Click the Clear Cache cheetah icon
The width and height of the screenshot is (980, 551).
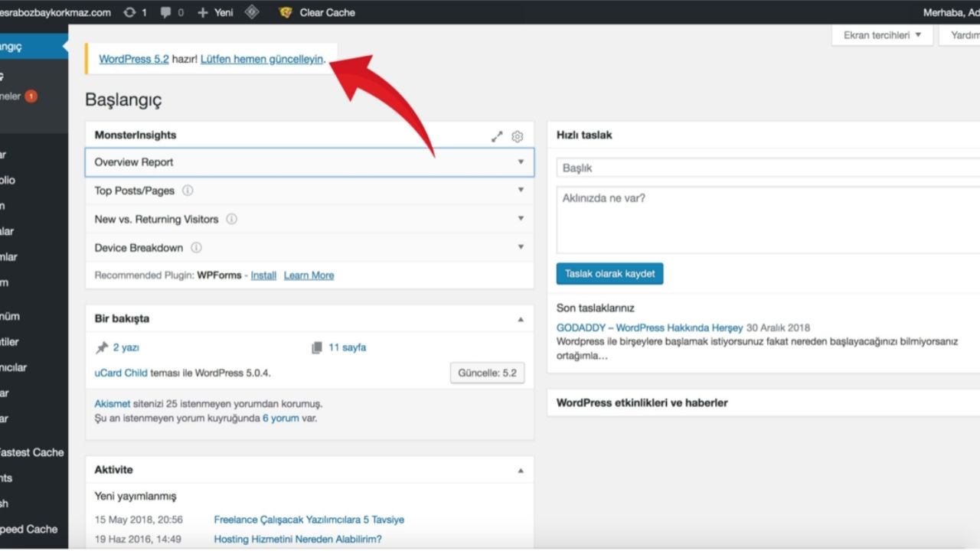pos(286,12)
